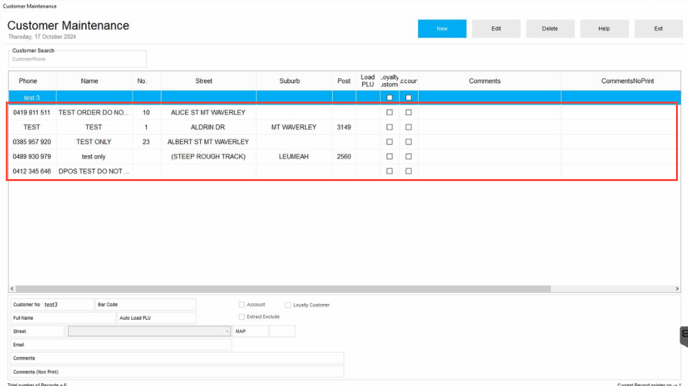The width and height of the screenshot is (688, 386).
Task: Focus the Street number field
Action: [x=37, y=331]
